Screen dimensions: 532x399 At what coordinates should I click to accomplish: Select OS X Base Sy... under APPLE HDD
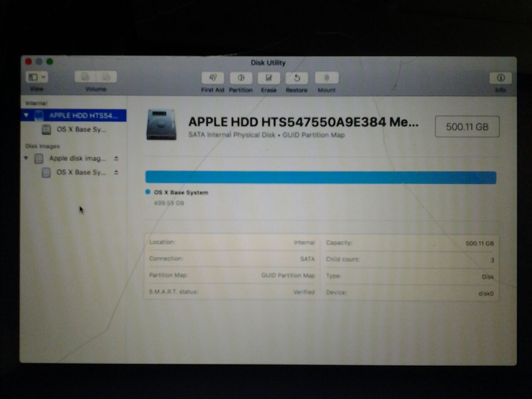tap(74, 130)
